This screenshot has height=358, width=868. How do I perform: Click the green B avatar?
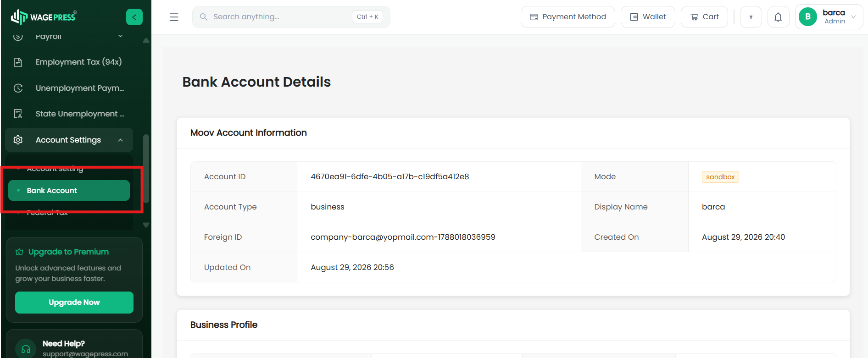[808, 17]
